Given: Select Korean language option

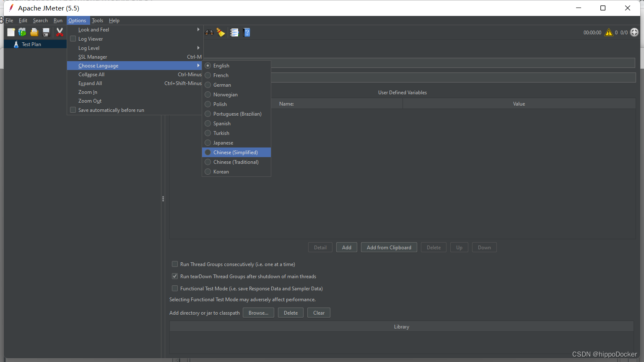Looking at the screenshot, I should 236,172.
